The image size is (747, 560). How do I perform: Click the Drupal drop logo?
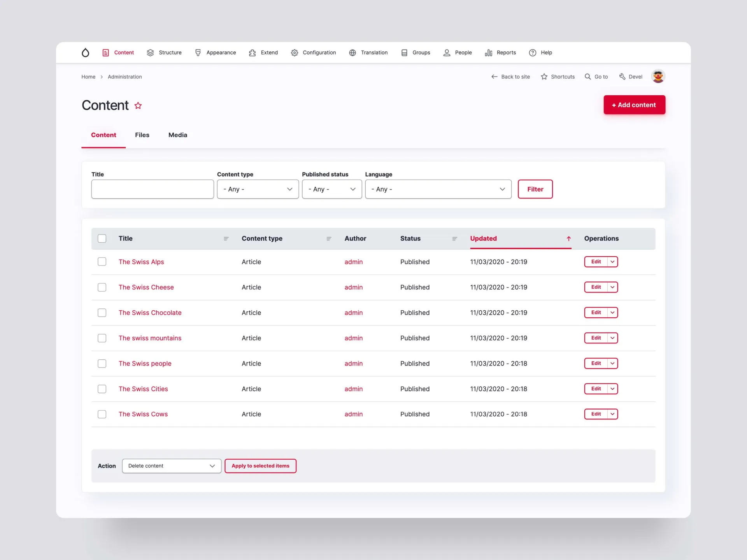click(85, 52)
